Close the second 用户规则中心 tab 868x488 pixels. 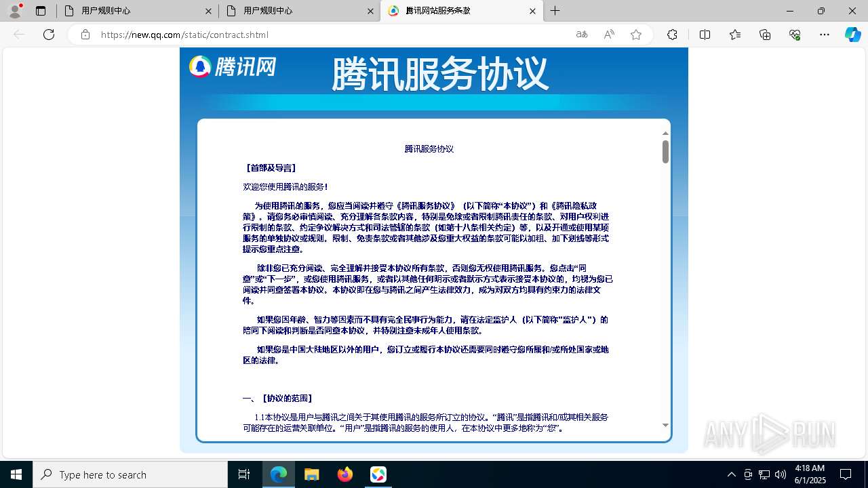[x=370, y=11]
